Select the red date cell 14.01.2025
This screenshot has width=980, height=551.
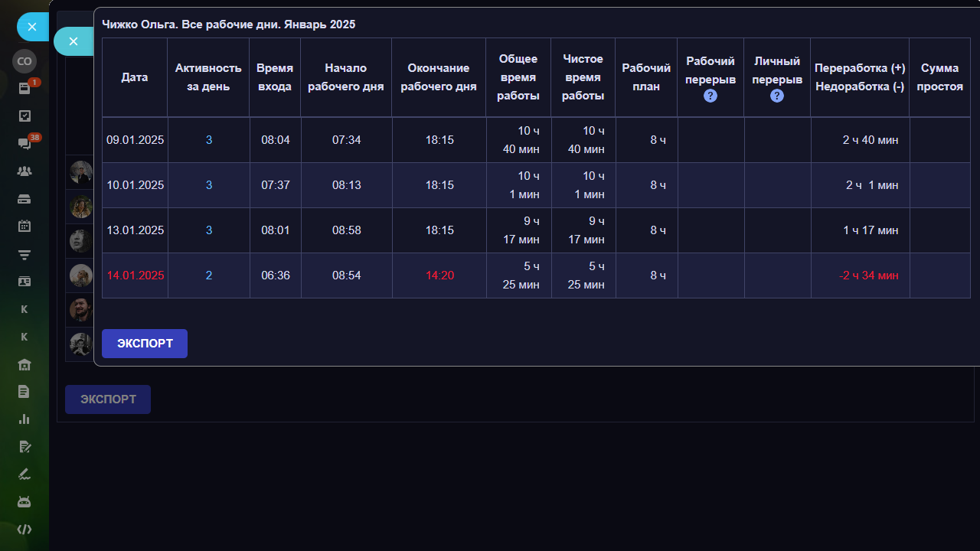coord(136,275)
